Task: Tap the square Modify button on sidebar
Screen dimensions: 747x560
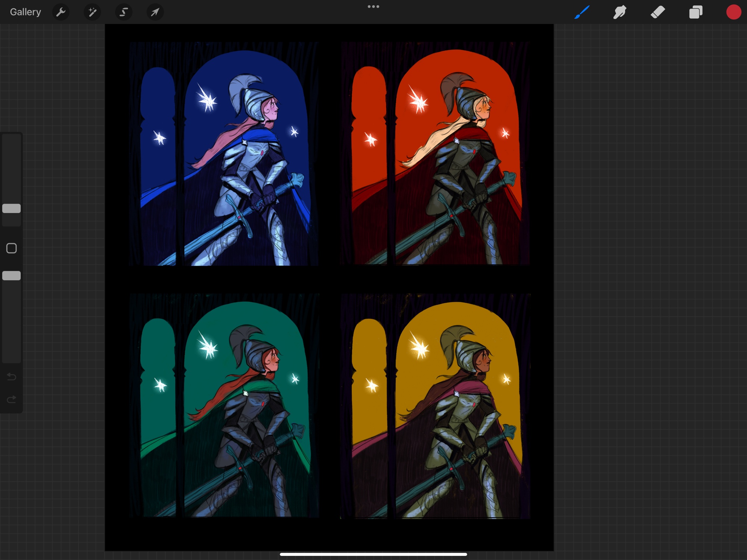Action: click(x=12, y=248)
